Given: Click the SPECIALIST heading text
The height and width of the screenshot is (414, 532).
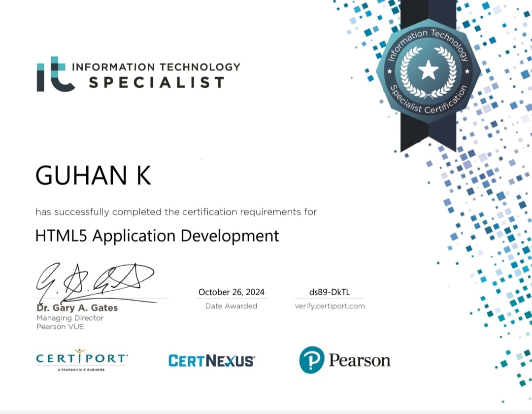Looking at the screenshot, I should pos(157,82).
